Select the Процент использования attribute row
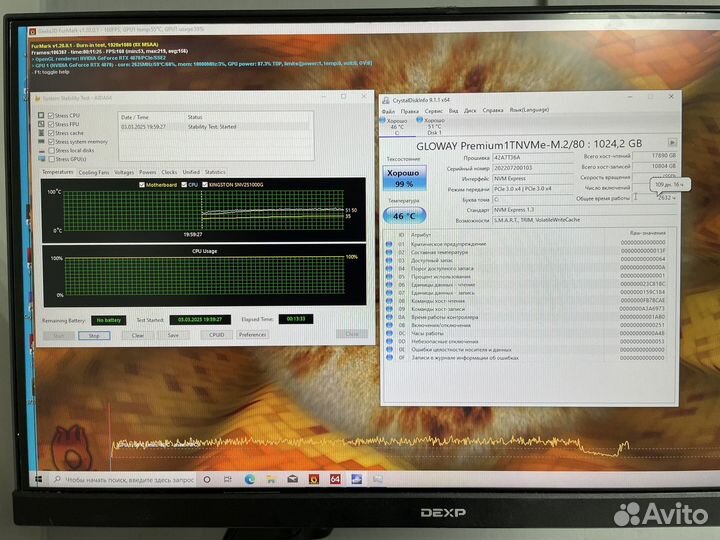 526,276
